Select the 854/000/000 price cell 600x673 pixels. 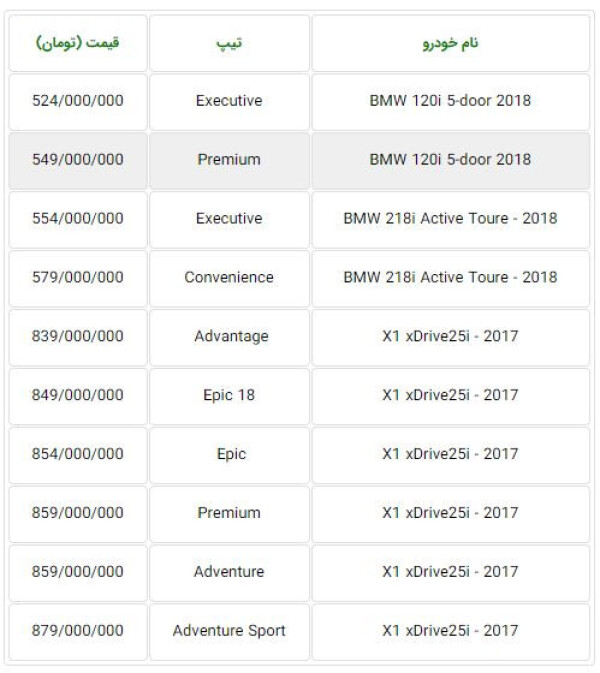click(x=78, y=455)
